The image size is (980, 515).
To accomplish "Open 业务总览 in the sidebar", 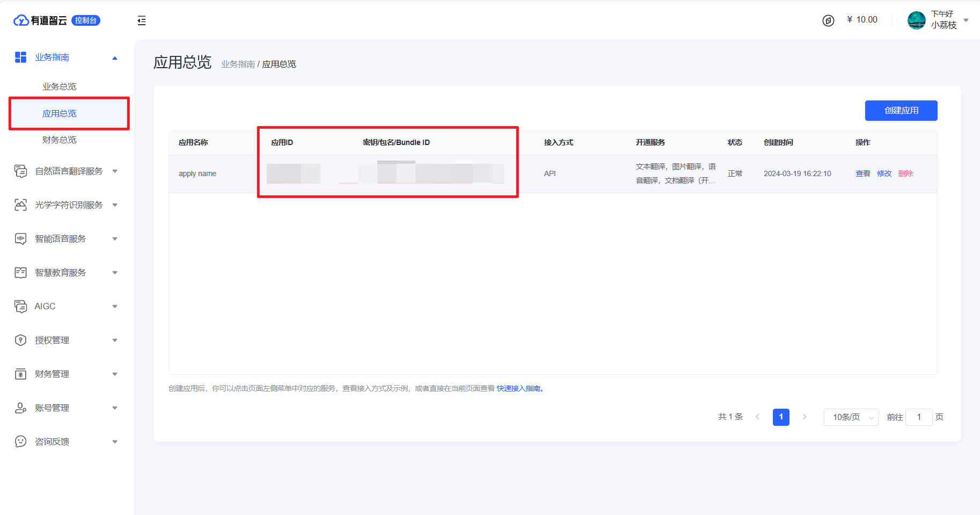I will 59,86.
